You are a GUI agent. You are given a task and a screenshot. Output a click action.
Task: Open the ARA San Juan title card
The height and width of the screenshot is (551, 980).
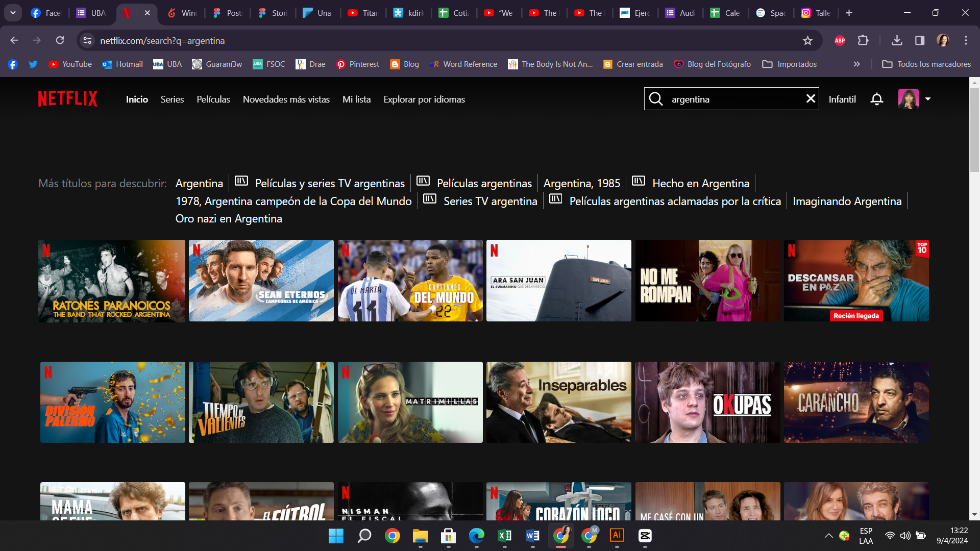(x=559, y=281)
